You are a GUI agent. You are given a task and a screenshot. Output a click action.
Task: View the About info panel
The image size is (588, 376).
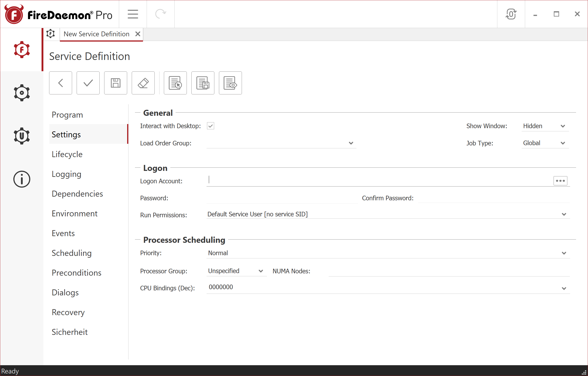click(22, 179)
